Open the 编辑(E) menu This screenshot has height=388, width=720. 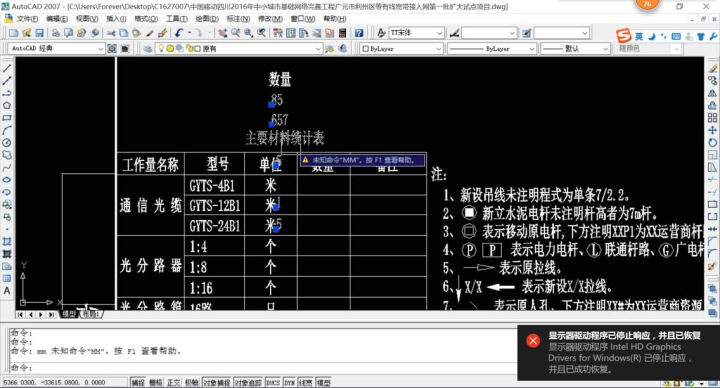point(57,19)
